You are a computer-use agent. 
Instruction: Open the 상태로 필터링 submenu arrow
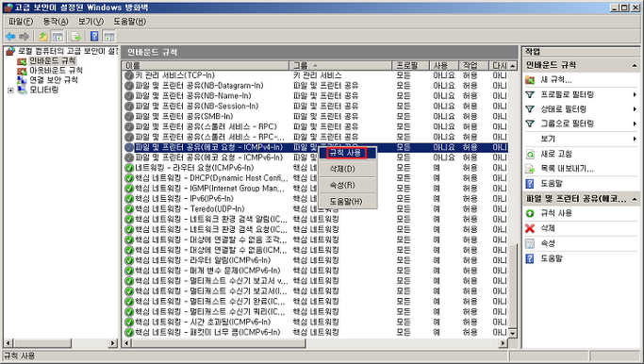click(635, 109)
